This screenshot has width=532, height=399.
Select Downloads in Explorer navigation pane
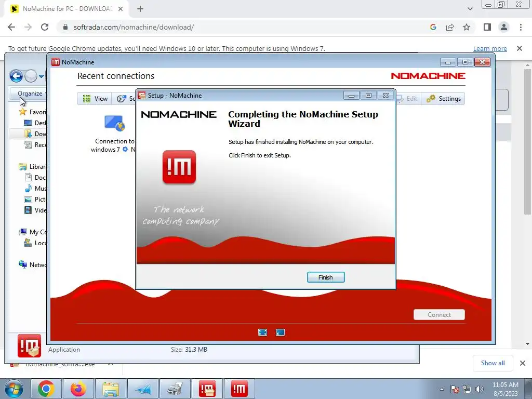(35, 134)
